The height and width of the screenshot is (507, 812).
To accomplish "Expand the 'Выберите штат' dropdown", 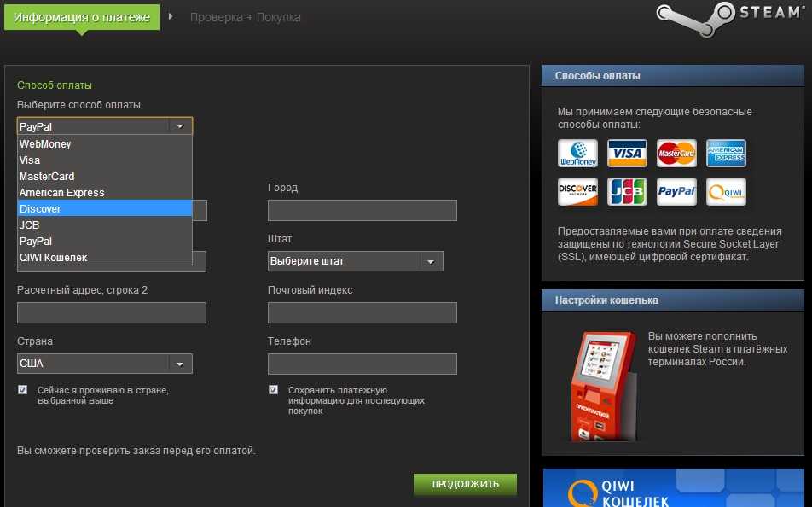I will tap(355, 261).
